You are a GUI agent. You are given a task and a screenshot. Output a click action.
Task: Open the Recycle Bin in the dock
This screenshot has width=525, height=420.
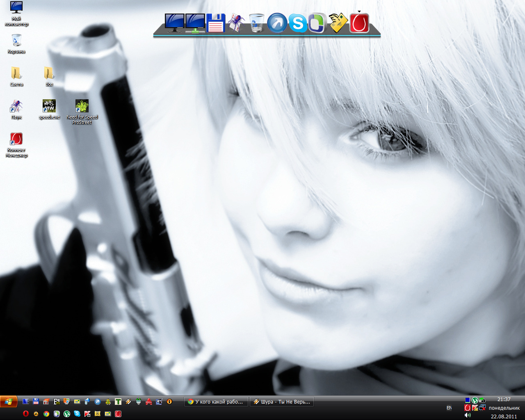coord(257,23)
